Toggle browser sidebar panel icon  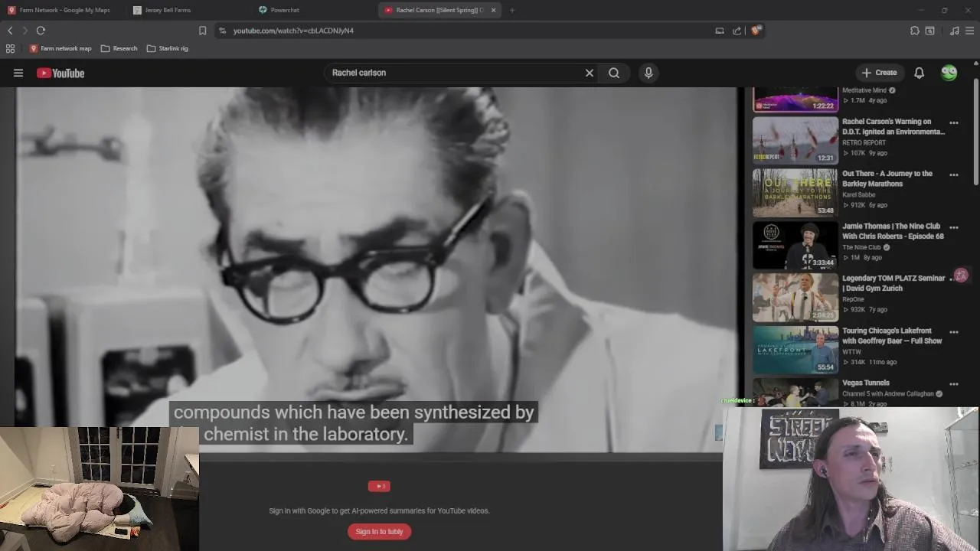[x=929, y=31]
